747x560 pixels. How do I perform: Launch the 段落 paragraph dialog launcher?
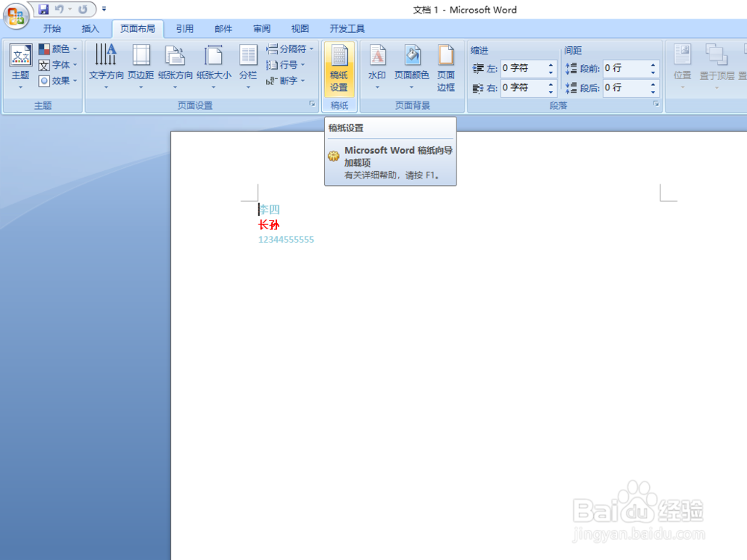[656, 104]
